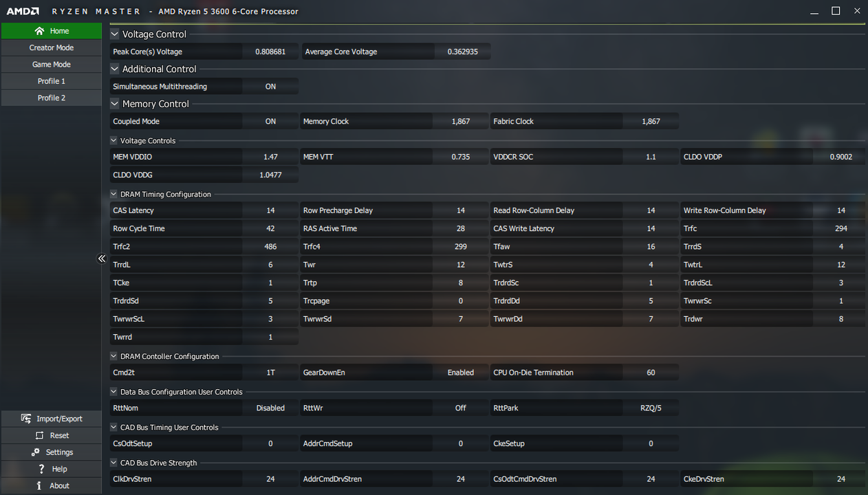Click the CPU On-Die Termination row

(585, 373)
